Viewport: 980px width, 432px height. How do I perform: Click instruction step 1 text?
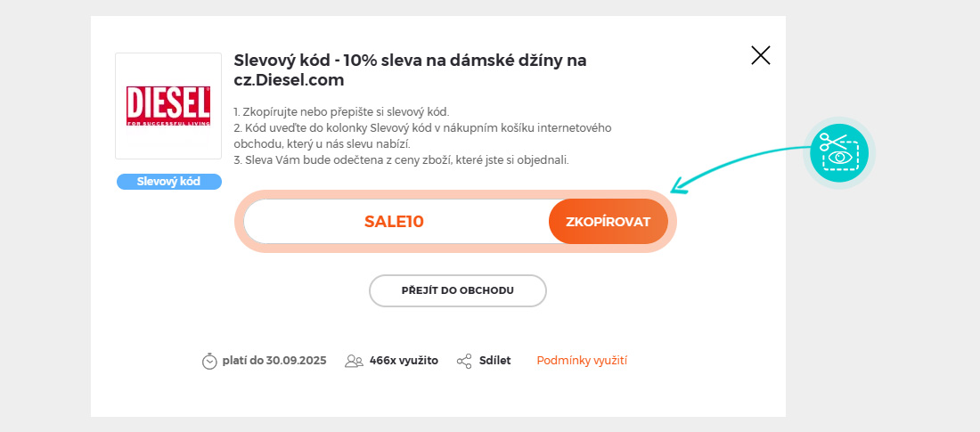pos(341,112)
